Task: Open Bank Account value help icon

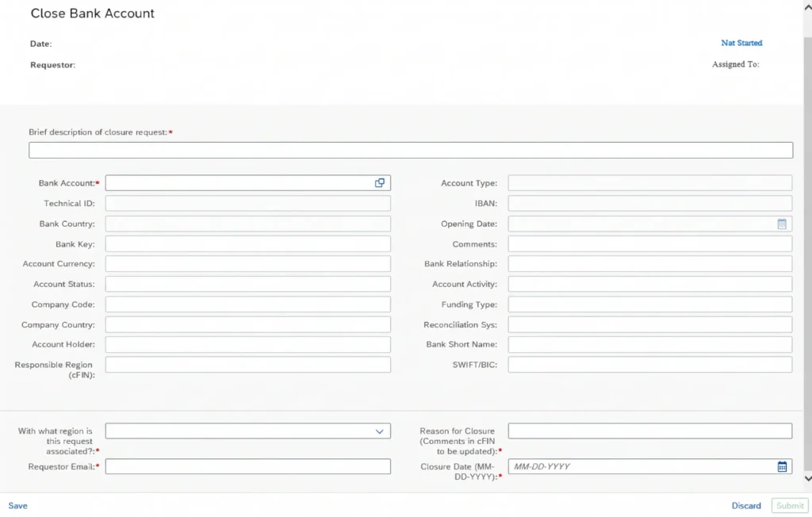Action: tap(380, 183)
